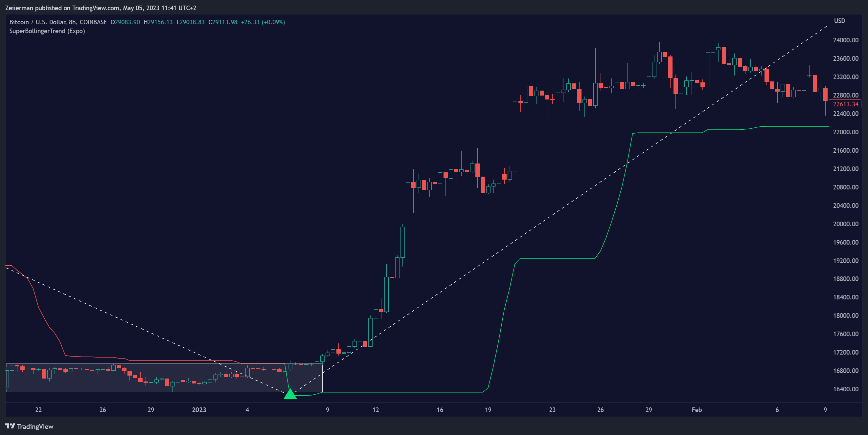The image size is (868, 435).
Task: Click the high value H29156.13
Action: coord(158,22)
